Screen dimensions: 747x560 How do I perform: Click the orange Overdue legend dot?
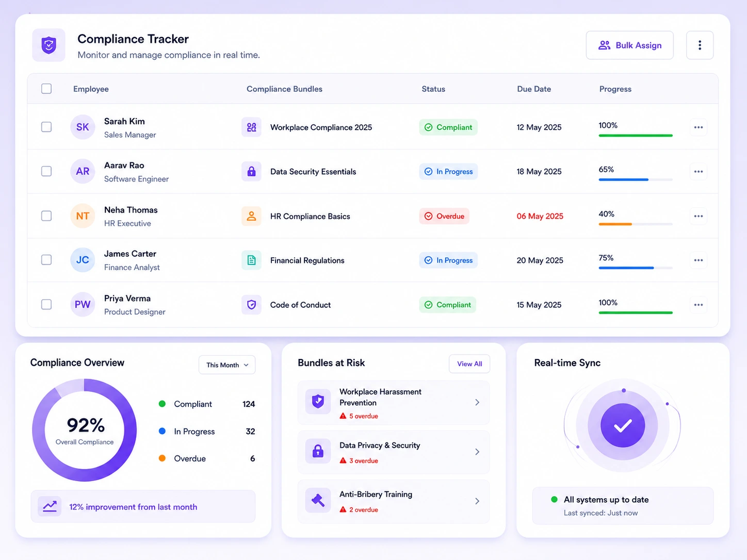coord(162,458)
